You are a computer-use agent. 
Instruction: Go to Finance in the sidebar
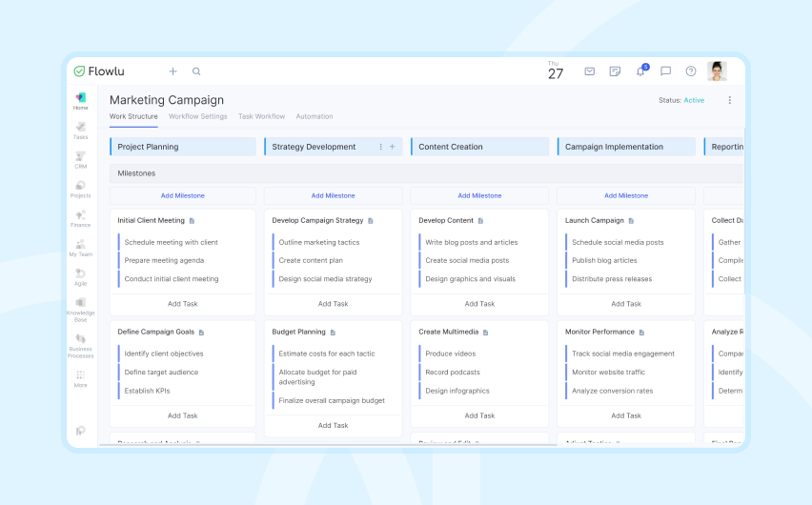click(x=81, y=218)
